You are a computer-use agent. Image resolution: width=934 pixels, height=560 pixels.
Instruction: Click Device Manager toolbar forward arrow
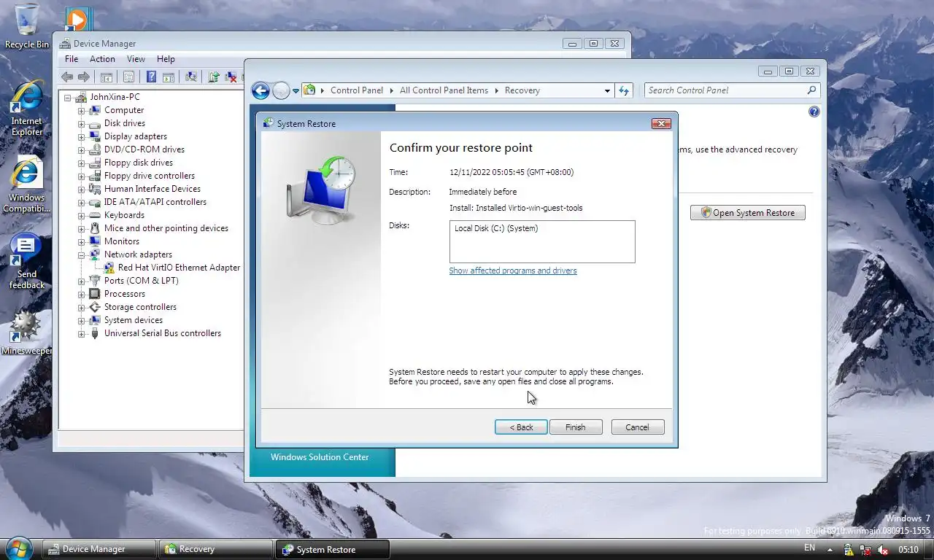(x=84, y=77)
